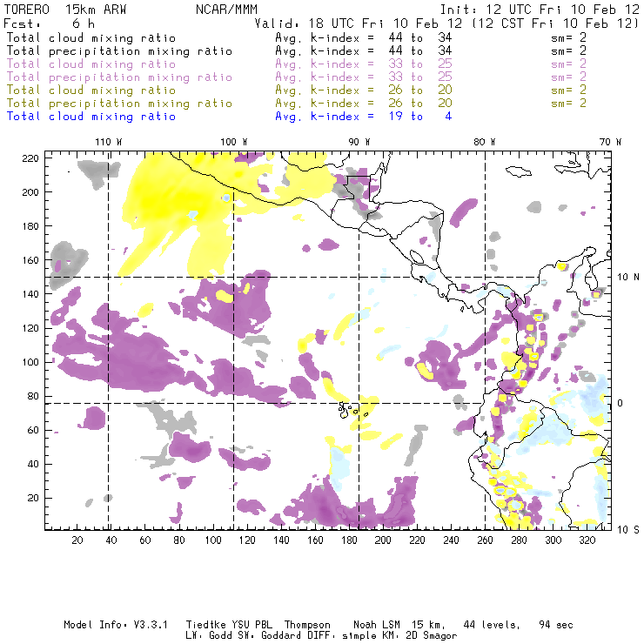Click the "TORERO 15km ARW" title text

pos(65,10)
